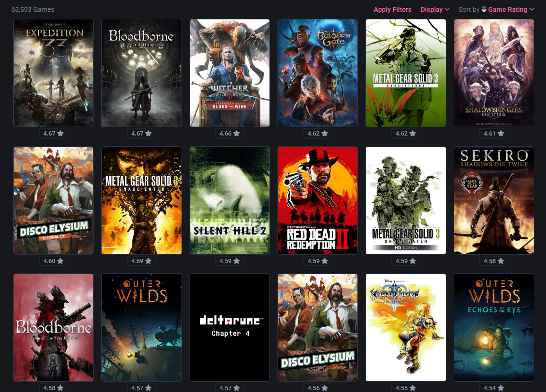Click the star icon under Kingdom Hearts
The width and height of the screenshot is (546, 392).
pyautogui.click(x=413, y=388)
